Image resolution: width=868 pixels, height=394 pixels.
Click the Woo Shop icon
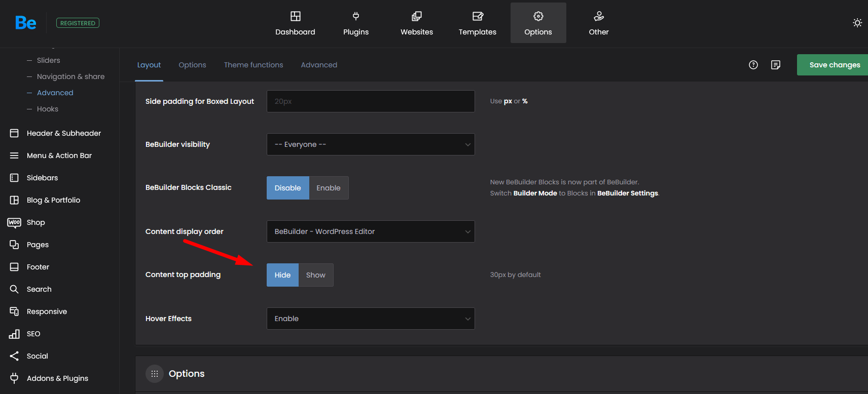pos(14,222)
